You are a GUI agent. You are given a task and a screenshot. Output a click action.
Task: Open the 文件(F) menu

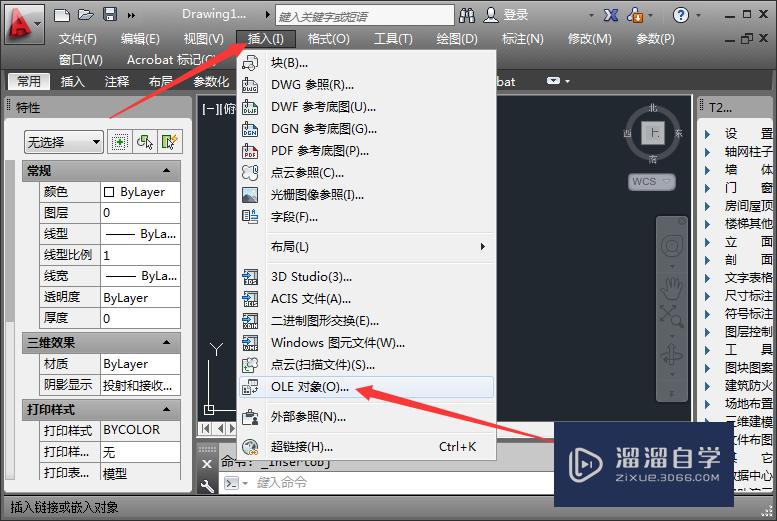coord(78,39)
